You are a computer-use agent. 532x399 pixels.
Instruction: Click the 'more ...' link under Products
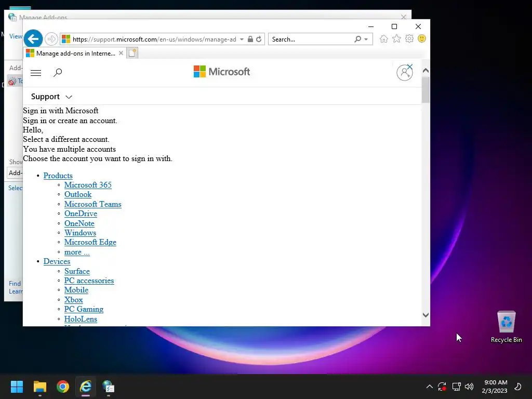click(x=77, y=252)
